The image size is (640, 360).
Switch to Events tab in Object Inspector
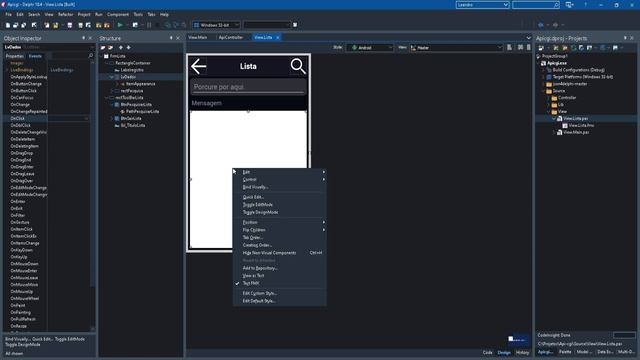(x=35, y=56)
